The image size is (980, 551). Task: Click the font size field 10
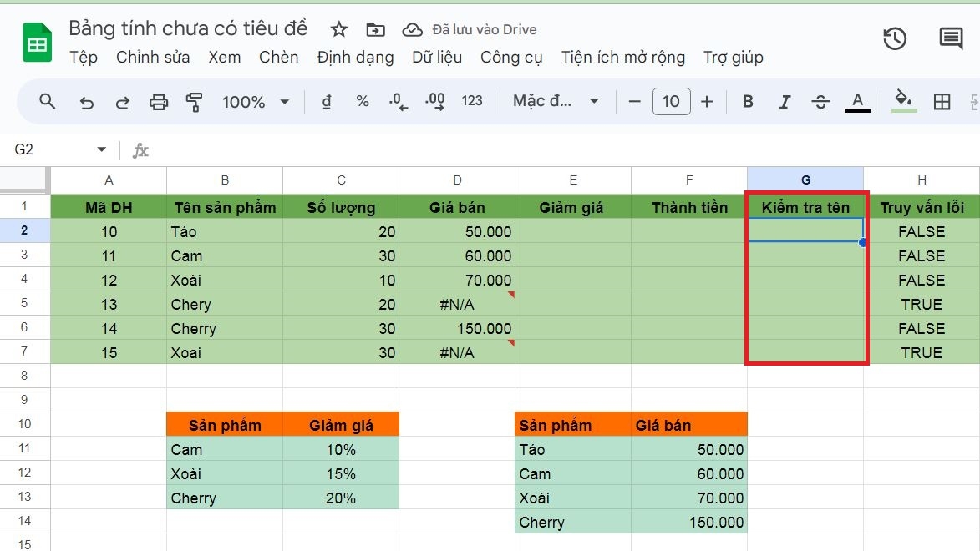click(671, 101)
